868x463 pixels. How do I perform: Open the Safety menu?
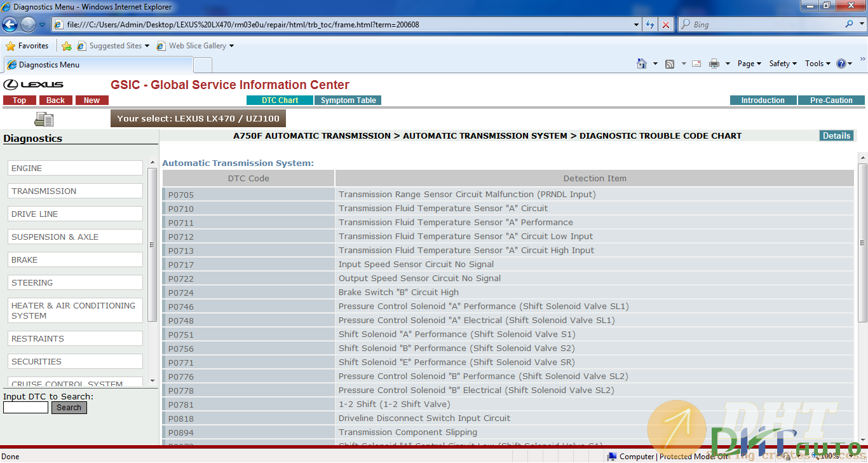pyautogui.click(x=783, y=64)
